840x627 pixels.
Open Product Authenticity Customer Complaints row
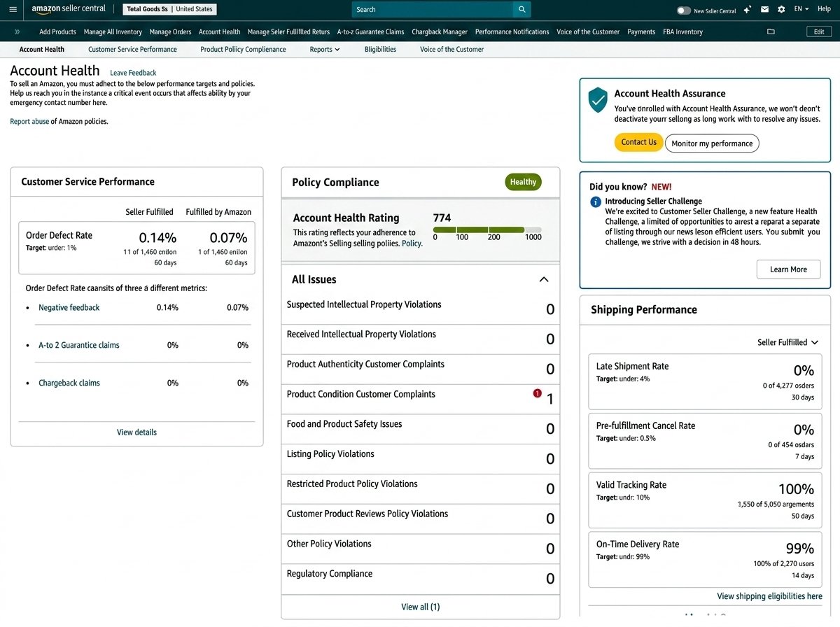[x=421, y=369]
